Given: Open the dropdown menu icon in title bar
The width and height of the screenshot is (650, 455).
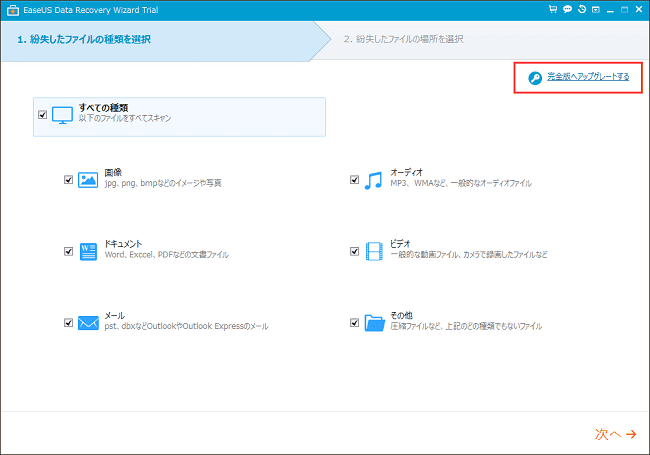Looking at the screenshot, I should click(x=596, y=10).
